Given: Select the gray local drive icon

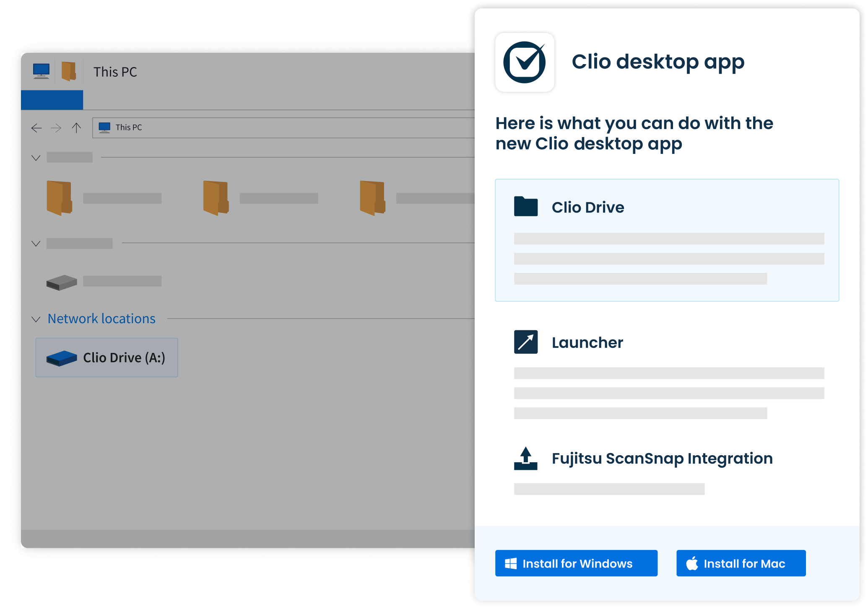Looking at the screenshot, I should coord(62,282).
